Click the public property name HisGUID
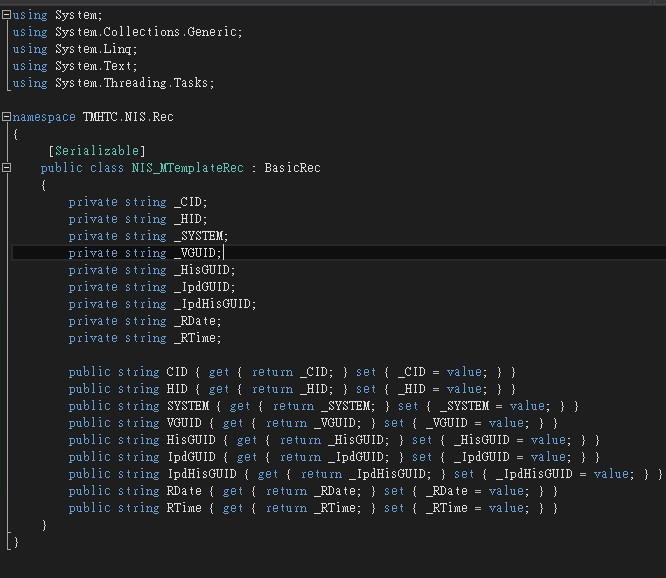666x578 pixels. pyautogui.click(x=191, y=440)
